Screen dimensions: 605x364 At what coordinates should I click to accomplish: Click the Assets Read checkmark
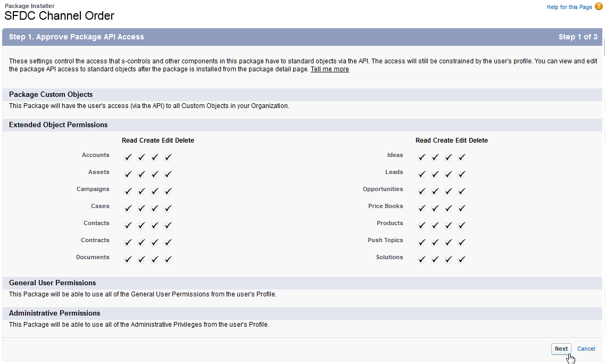tap(128, 174)
